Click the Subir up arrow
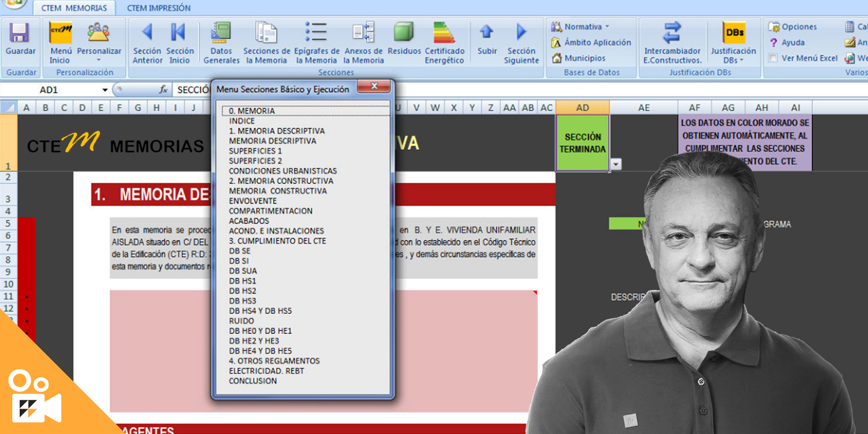 click(x=487, y=32)
